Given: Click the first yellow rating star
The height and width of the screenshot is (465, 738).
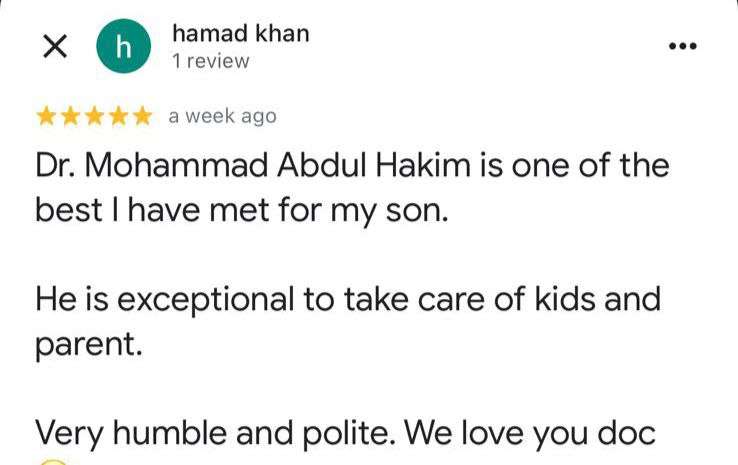Looking at the screenshot, I should [47, 116].
